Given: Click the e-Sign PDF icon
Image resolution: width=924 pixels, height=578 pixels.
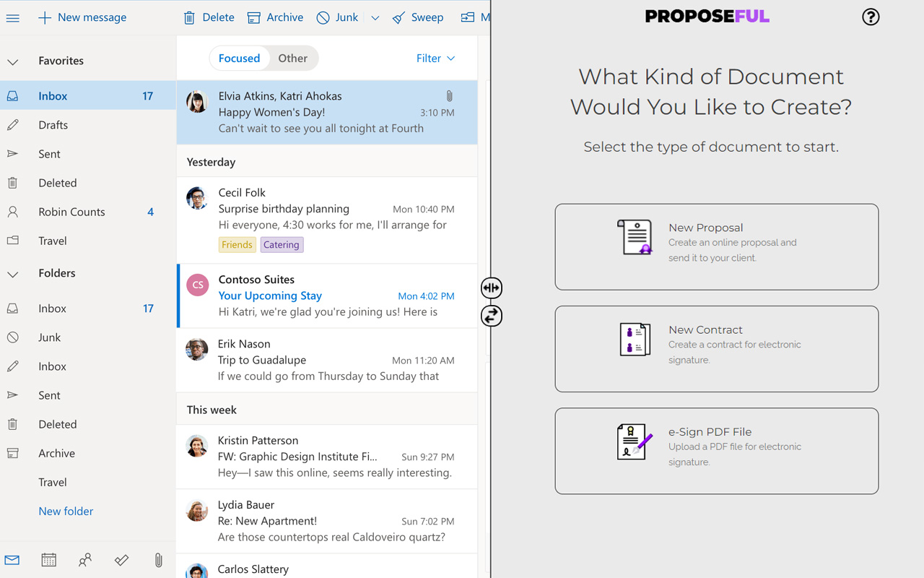Looking at the screenshot, I should pos(635,441).
